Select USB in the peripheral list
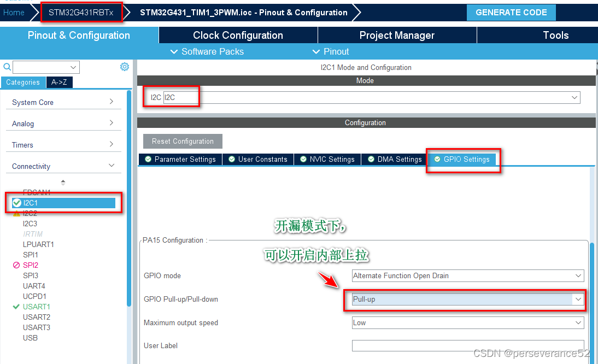Screen dimensions: 598x364 [x=30, y=338]
